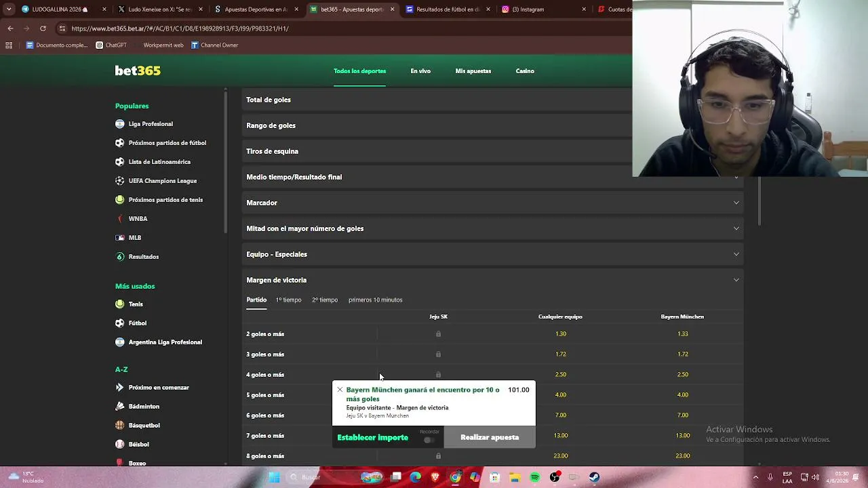Open Todos los deportes tab

359,70
